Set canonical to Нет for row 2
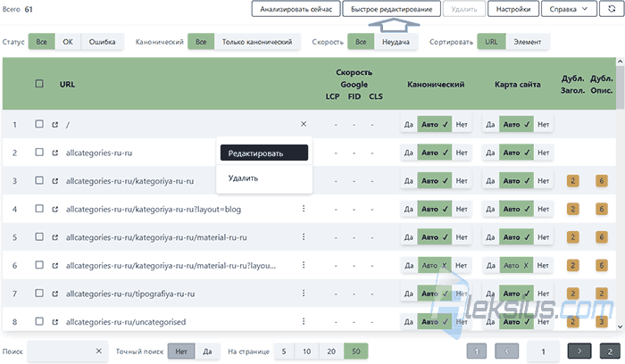625x364 pixels. tap(462, 153)
